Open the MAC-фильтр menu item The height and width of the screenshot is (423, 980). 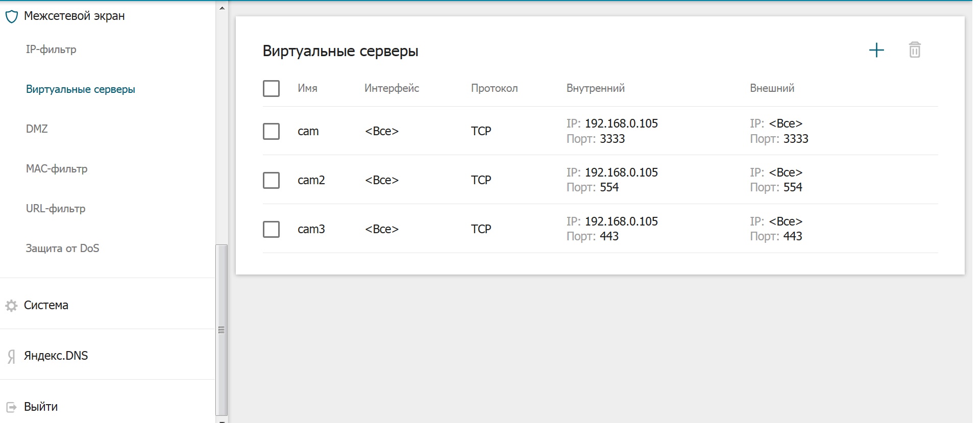tap(57, 169)
